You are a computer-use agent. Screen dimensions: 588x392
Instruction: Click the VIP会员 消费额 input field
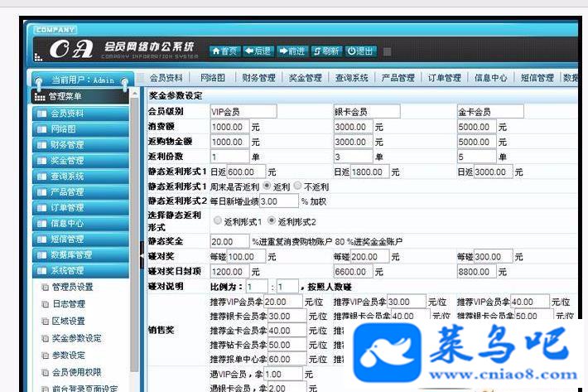pos(229,127)
